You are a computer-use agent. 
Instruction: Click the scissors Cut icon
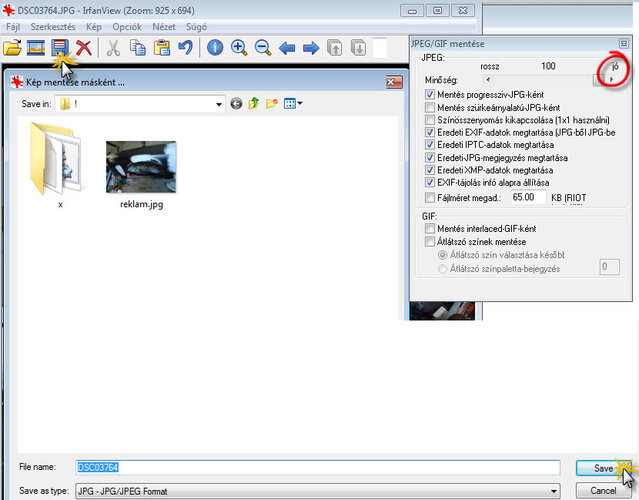tap(113, 47)
